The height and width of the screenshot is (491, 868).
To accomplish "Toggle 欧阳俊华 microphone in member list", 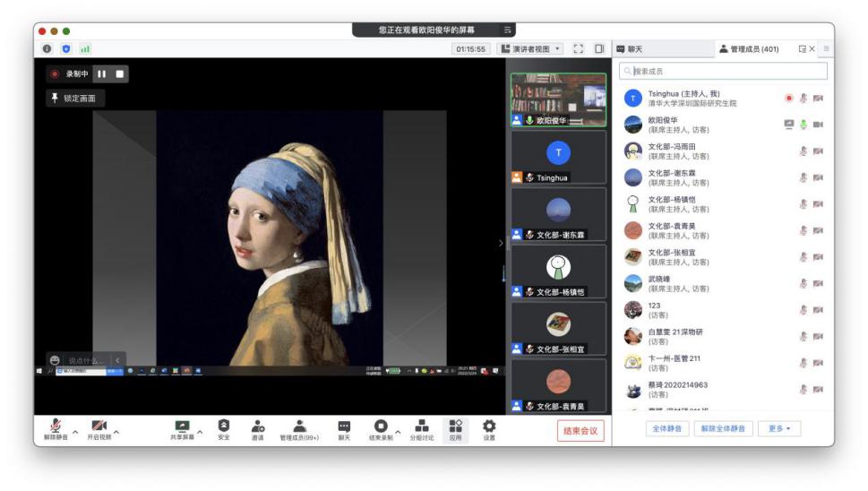I will [804, 125].
